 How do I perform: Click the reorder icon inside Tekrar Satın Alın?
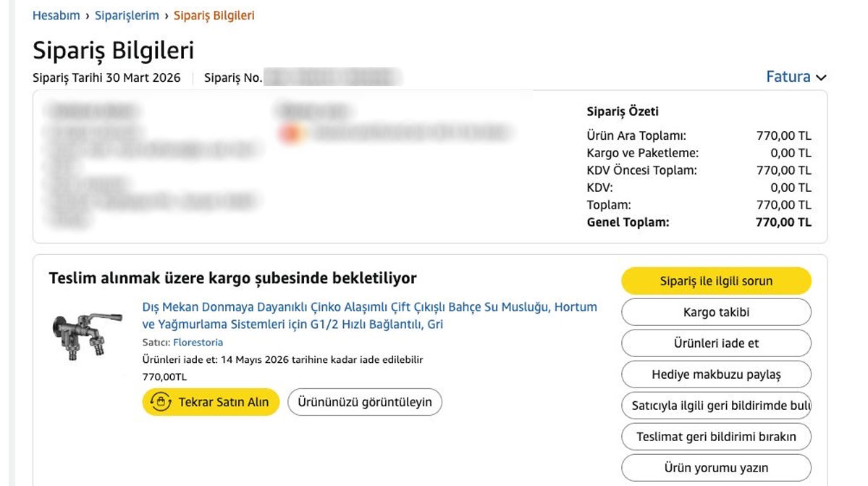[x=159, y=402]
